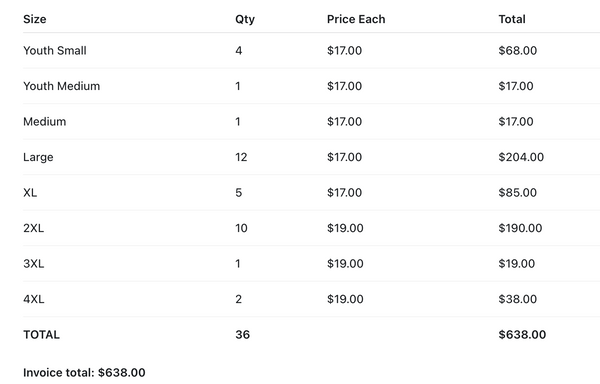Image resolution: width=600 pixels, height=384 pixels.
Task: Click the $190.00 total for 2XL
Action: (x=520, y=228)
